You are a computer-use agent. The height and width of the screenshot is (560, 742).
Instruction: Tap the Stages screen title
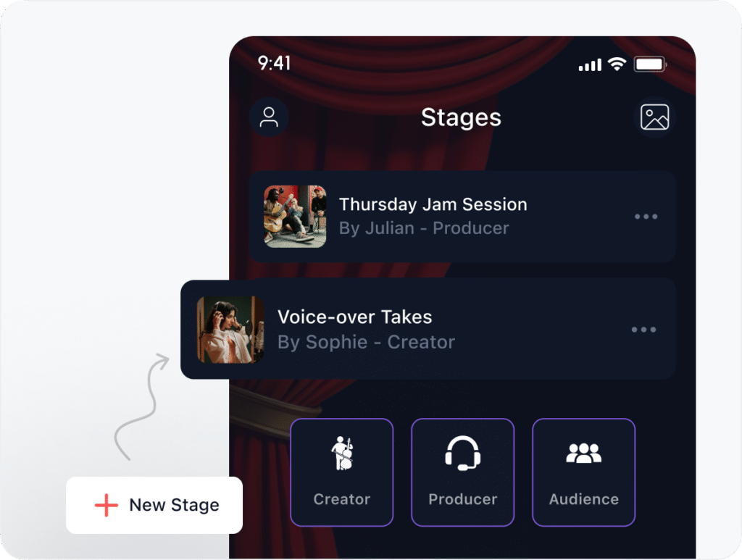click(461, 117)
